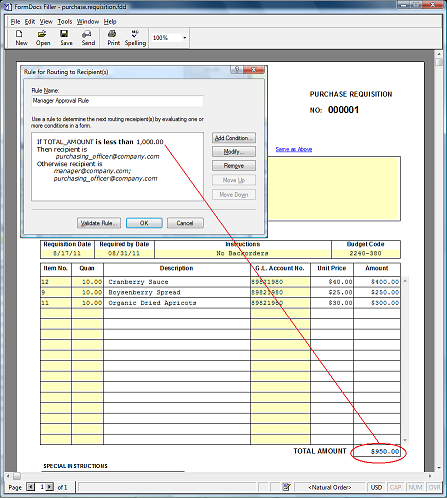Image resolution: width=447 pixels, height=498 pixels.
Task: Close the Rule for Routing dialog
Action: (254, 69)
